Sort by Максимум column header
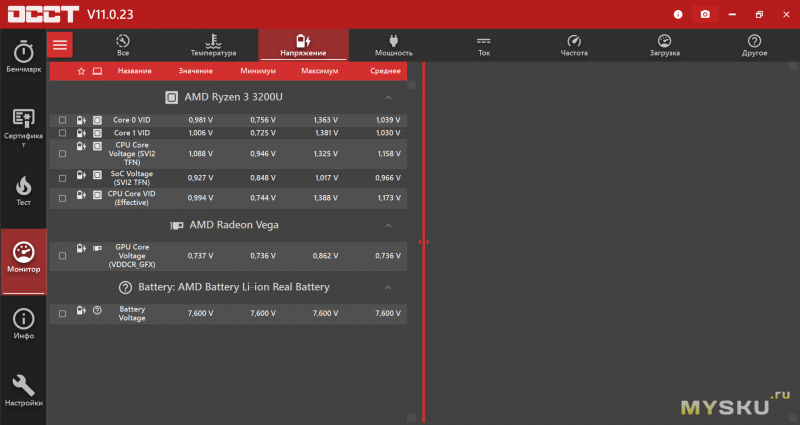Screen dimensions: 800x425 point(320,71)
